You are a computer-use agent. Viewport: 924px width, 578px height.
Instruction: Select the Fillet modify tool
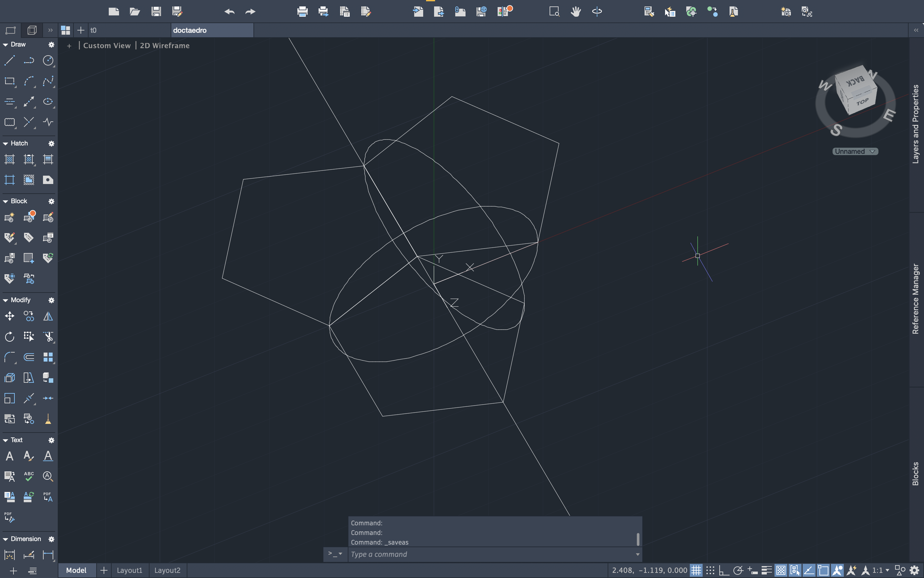(x=10, y=357)
